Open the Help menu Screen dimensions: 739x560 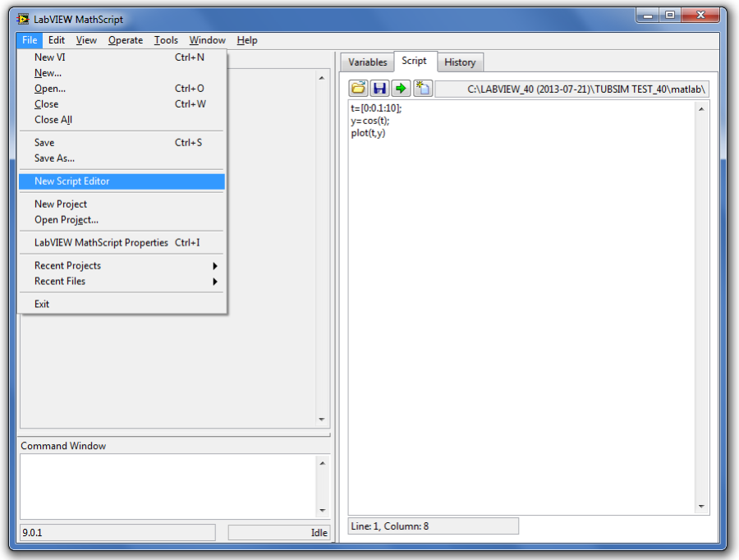tap(247, 40)
